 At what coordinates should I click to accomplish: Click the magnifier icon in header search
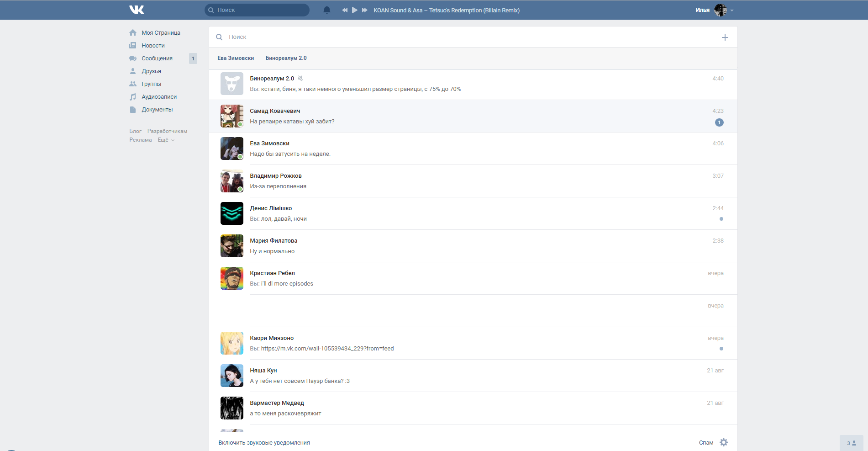click(x=211, y=10)
